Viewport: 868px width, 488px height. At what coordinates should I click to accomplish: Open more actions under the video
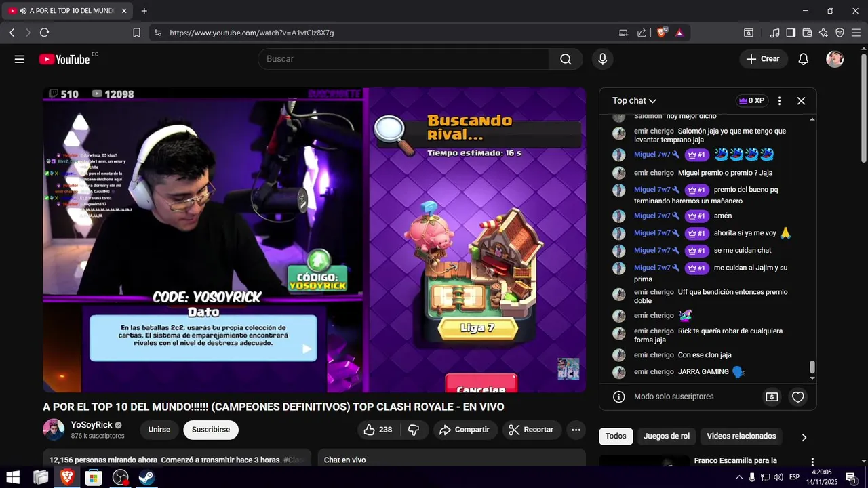pos(576,430)
